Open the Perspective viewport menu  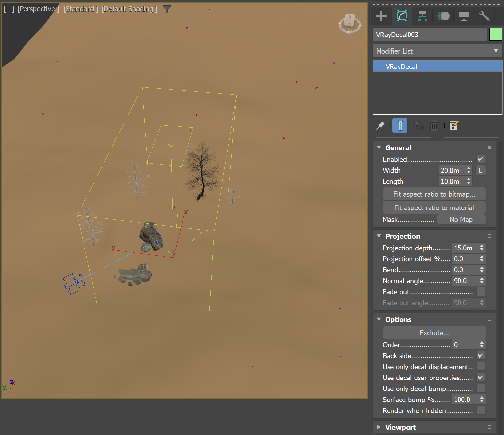(x=38, y=9)
